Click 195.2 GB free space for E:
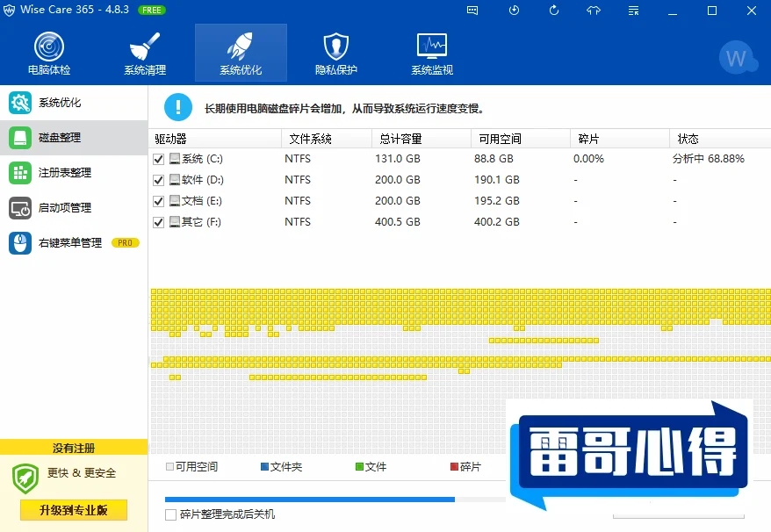 497,201
